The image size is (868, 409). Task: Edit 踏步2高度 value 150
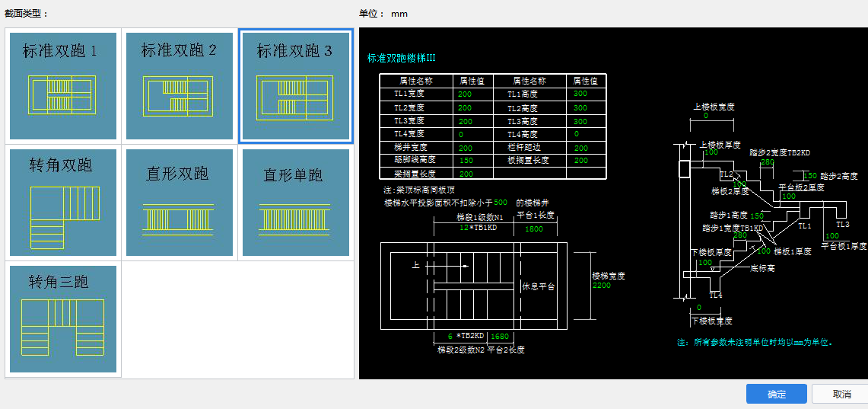(x=810, y=176)
